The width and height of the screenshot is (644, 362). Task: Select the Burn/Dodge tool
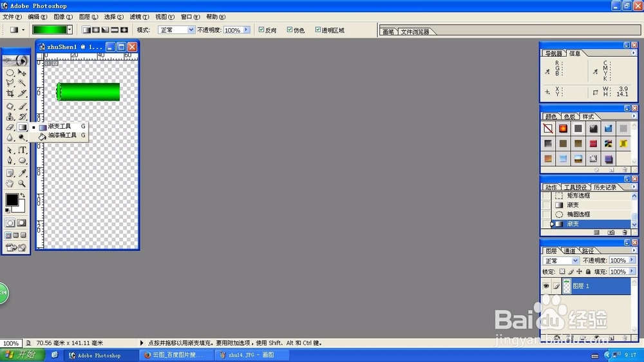pos(22,138)
